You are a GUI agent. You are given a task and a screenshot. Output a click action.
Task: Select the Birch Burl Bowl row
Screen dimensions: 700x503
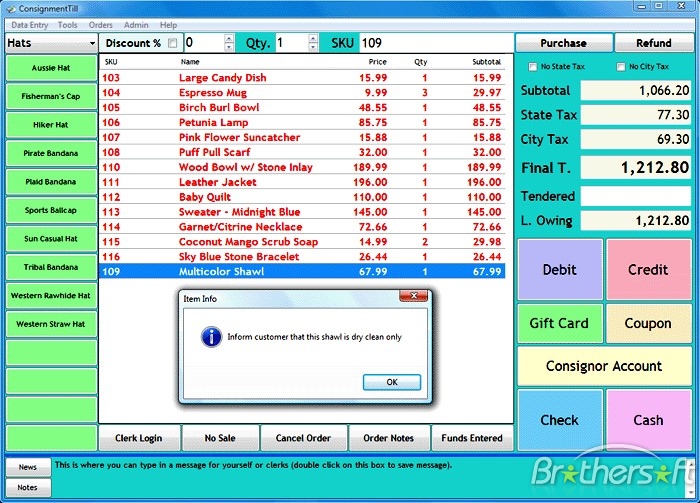pyautogui.click(x=302, y=108)
